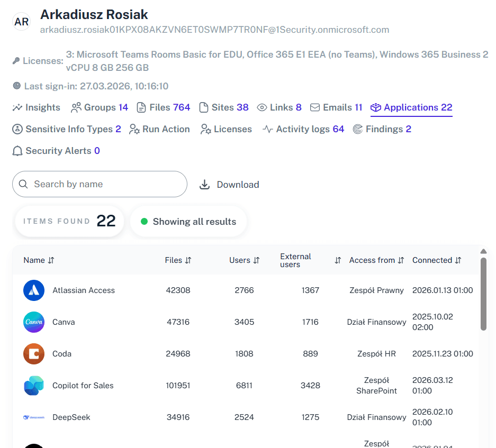
Task: Open Sensitive Info Types tab
Action: [66, 129]
